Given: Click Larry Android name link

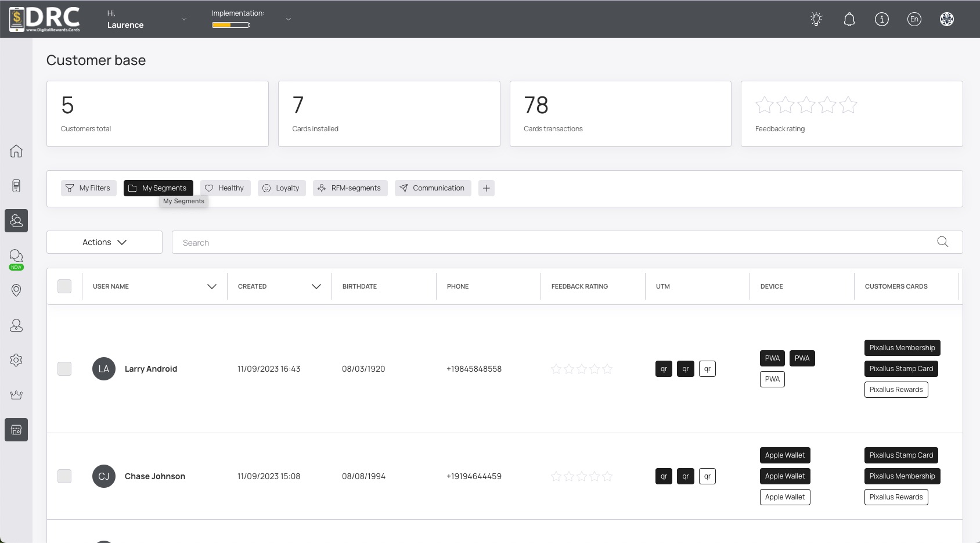Looking at the screenshot, I should pos(151,369).
